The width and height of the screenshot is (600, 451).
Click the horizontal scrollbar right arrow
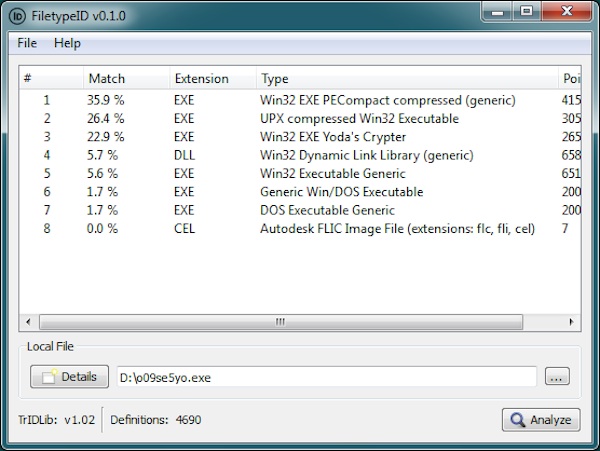pyautogui.click(x=571, y=322)
